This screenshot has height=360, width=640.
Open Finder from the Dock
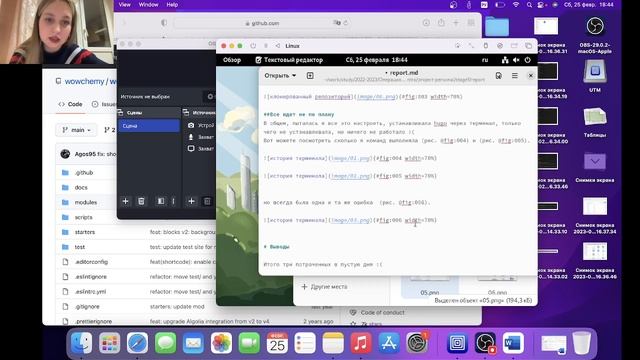pyautogui.click(x=81, y=342)
